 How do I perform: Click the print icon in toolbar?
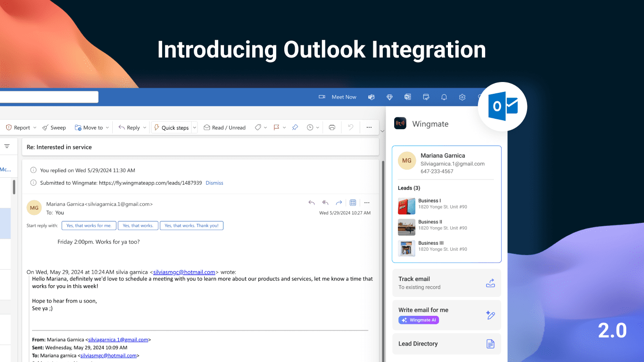pos(332,127)
